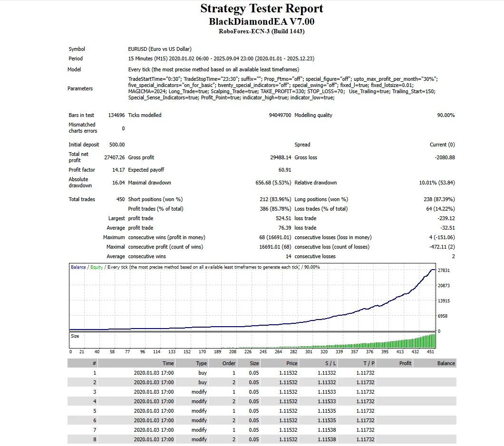Click the Size label in volume chart
Image resolution: width=504 pixels, height=446 pixels.
[75, 336]
